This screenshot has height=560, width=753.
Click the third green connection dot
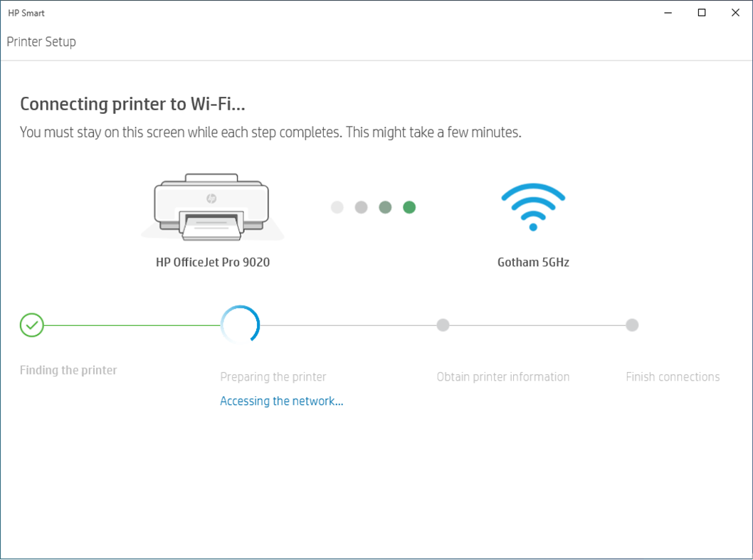tap(385, 207)
